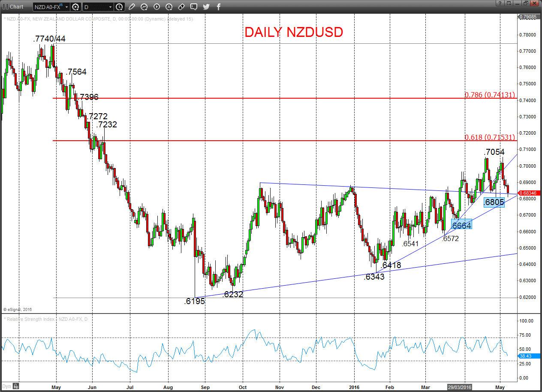Click the .7232 price annotation
Viewport: 542px width, 392px height.
[x=106, y=125]
